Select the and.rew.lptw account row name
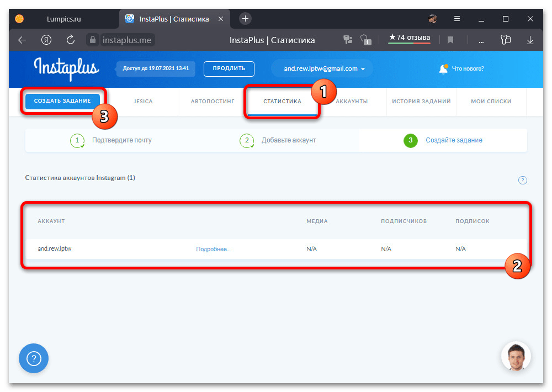Viewport: 552px width, 392px height. pos(55,248)
